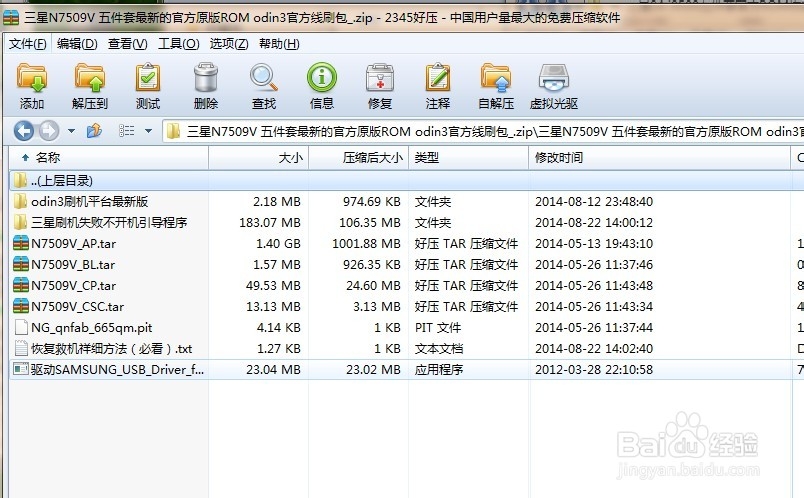Viewport: 804px width, 498px height.
Task: Click type cell 文本文档
Action: tap(439, 349)
